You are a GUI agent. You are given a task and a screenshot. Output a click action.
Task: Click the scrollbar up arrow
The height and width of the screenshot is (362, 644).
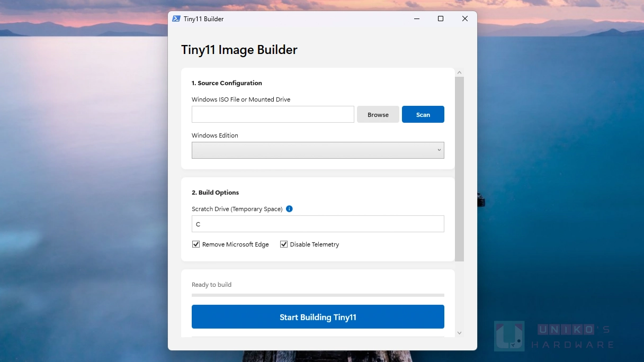coord(459,73)
